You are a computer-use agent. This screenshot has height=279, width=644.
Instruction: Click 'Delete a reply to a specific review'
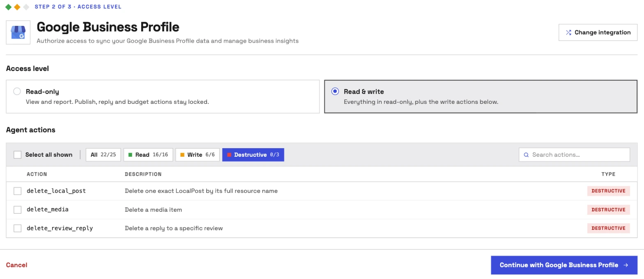coord(174,228)
